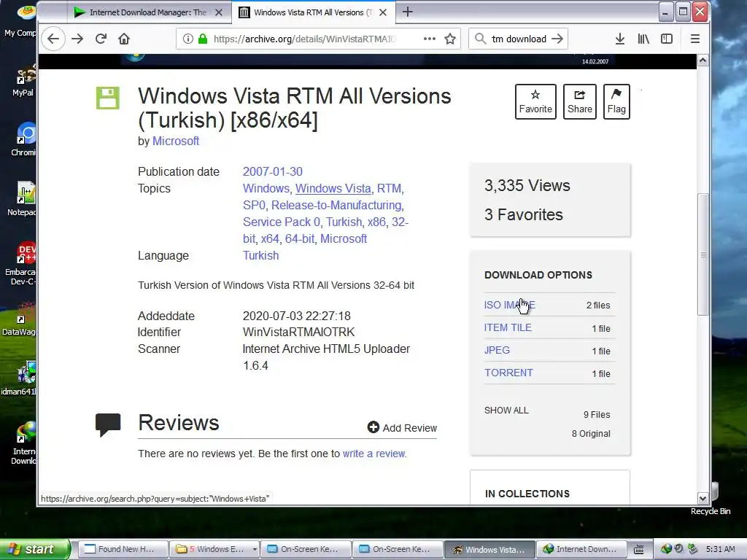The image size is (747, 560).
Task: Switch to Internet Download Manager taskbar button
Action: [x=581, y=549]
